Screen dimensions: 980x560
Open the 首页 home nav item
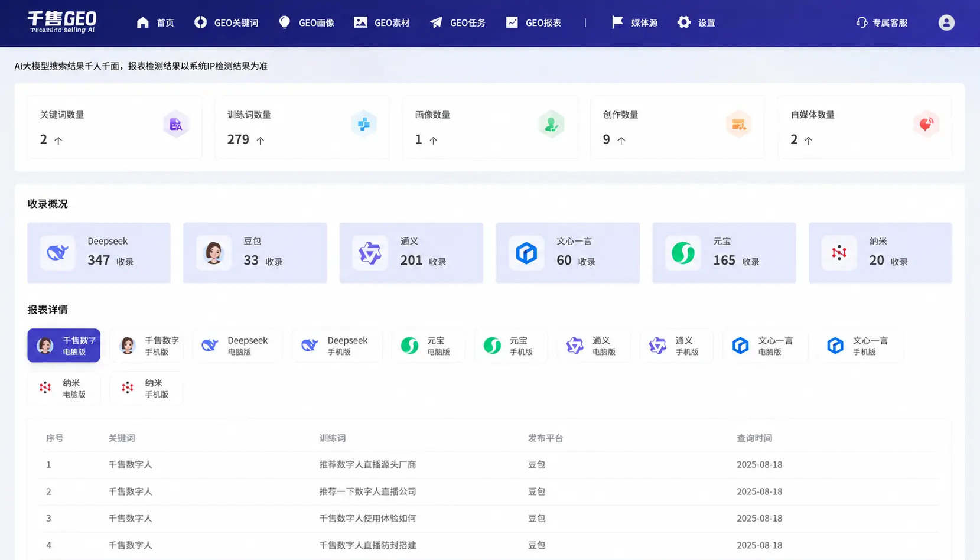coord(155,22)
